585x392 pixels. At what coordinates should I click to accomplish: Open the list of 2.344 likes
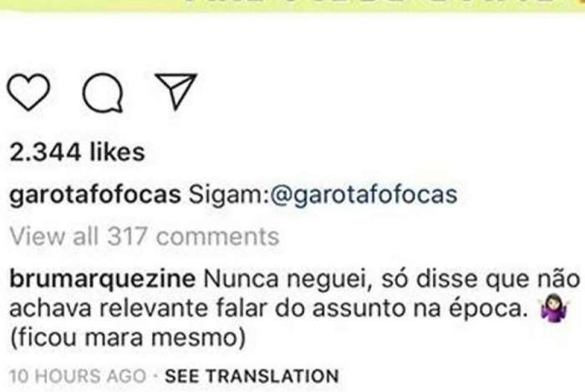point(77,152)
